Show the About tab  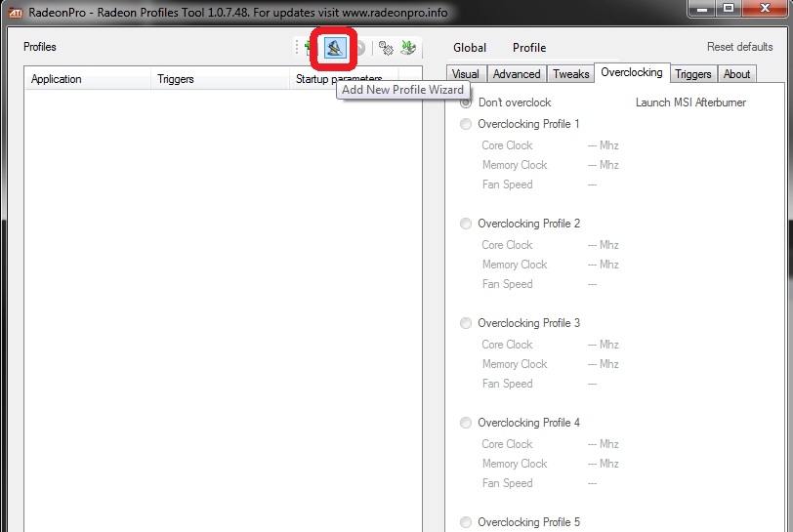[x=737, y=74]
